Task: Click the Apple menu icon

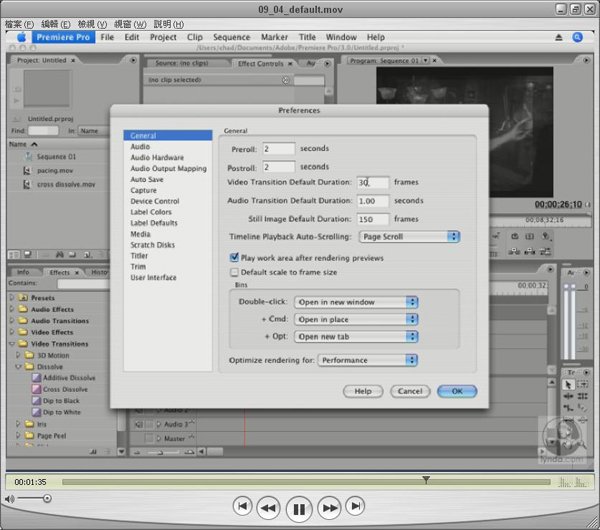Action: pos(21,37)
